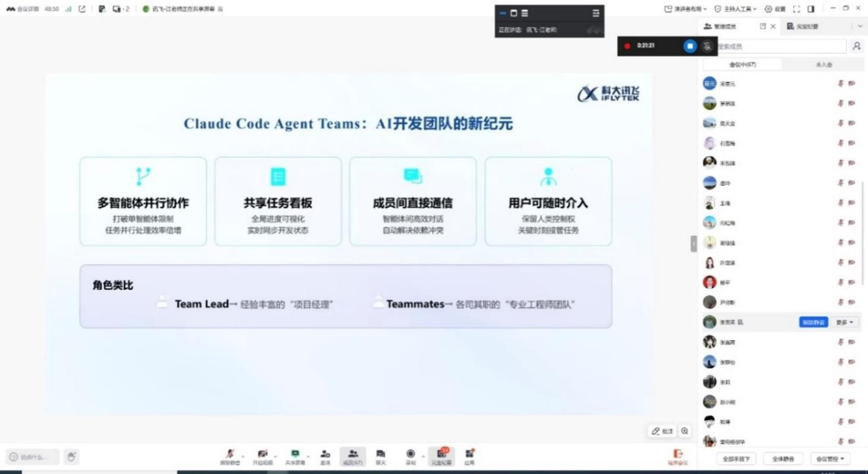Open the share options arrow beside screen share
The image size is (868, 474).
307,456
